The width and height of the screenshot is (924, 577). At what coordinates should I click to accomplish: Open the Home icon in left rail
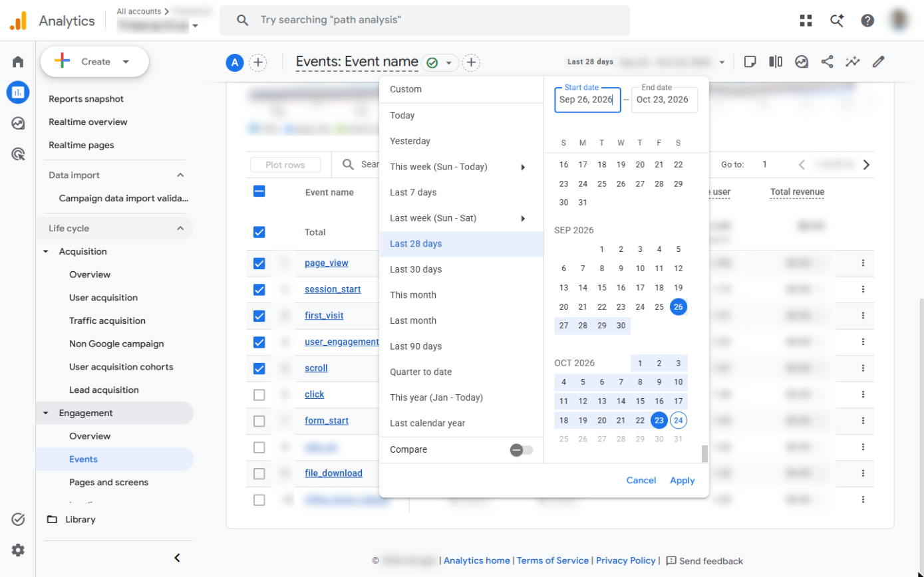click(x=18, y=62)
